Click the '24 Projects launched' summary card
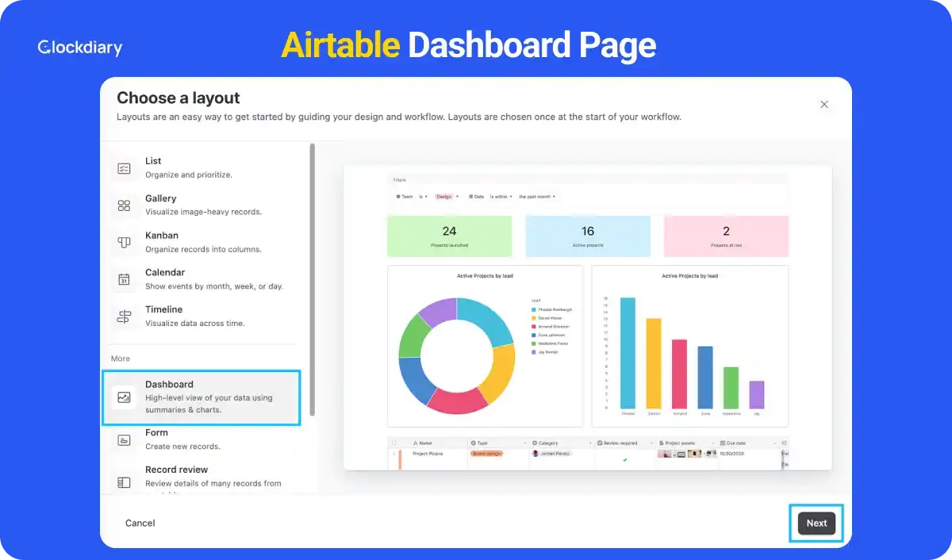Viewport: 952px width, 560px height. pyautogui.click(x=450, y=236)
